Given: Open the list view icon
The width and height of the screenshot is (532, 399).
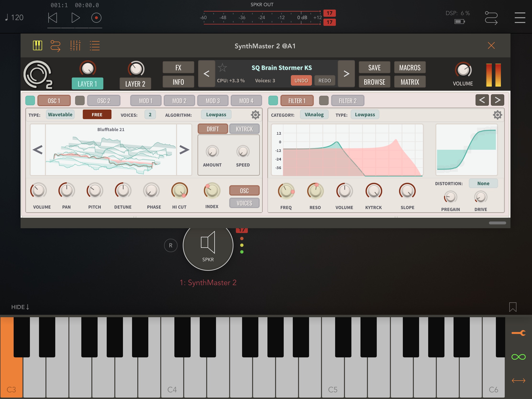Looking at the screenshot, I should (x=94, y=45).
